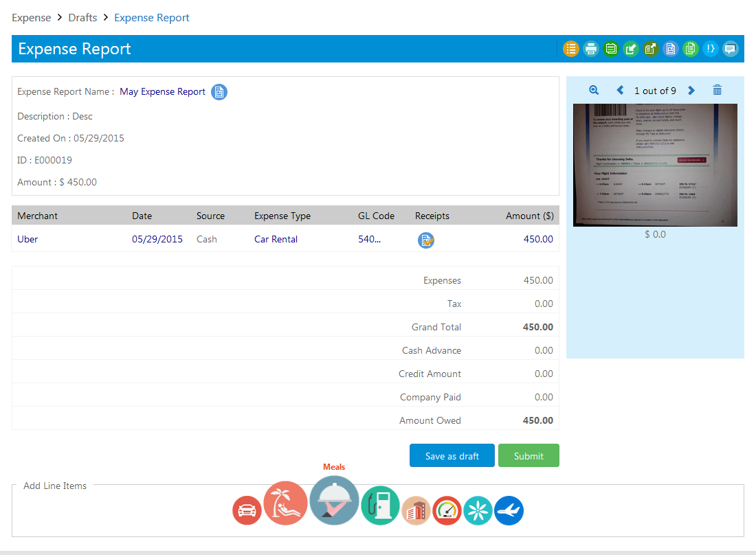Open the Uber expense receipt icon
The image size is (756, 557).
pos(426,240)
